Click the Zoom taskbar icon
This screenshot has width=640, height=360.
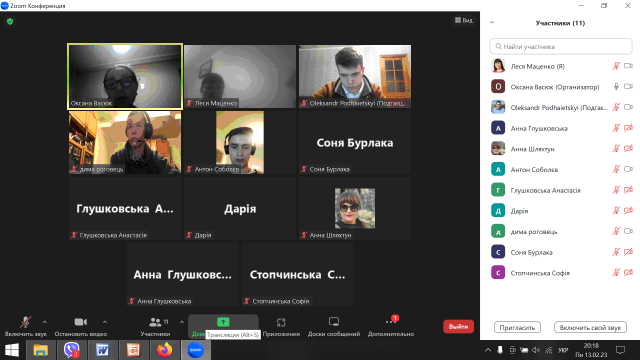[196, 350]
